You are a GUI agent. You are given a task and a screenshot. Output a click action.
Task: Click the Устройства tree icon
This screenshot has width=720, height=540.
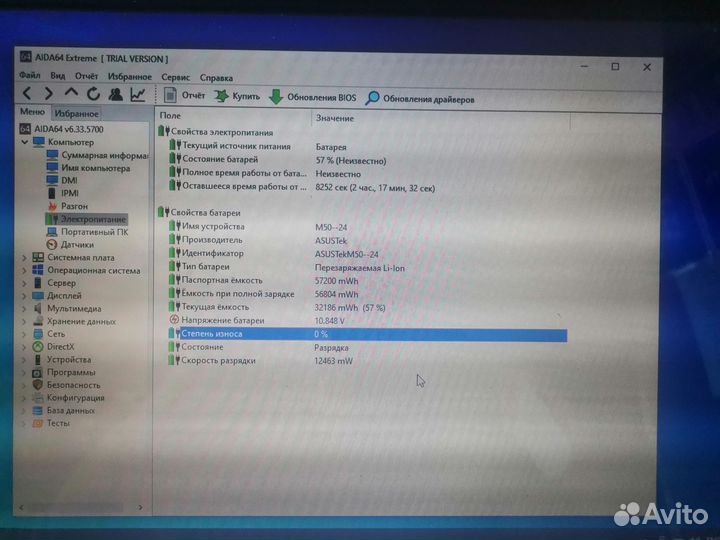click(x=38, y=360)
